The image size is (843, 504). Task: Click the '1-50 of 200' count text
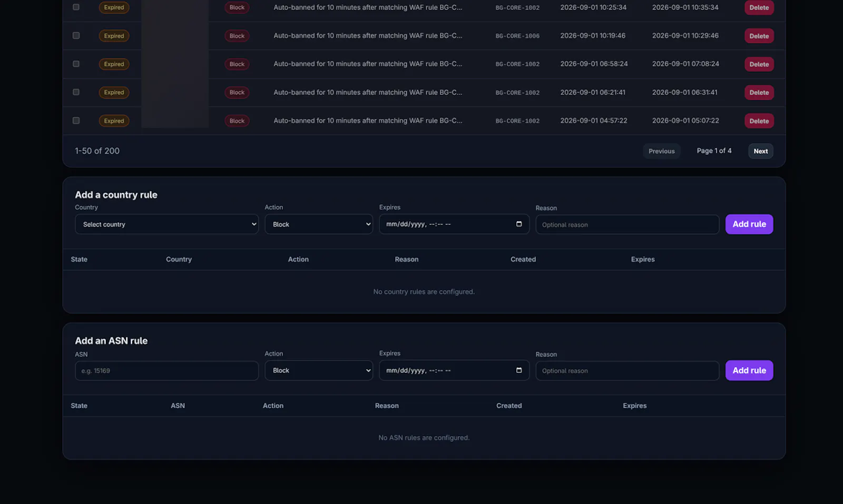[x=97, y=151]
